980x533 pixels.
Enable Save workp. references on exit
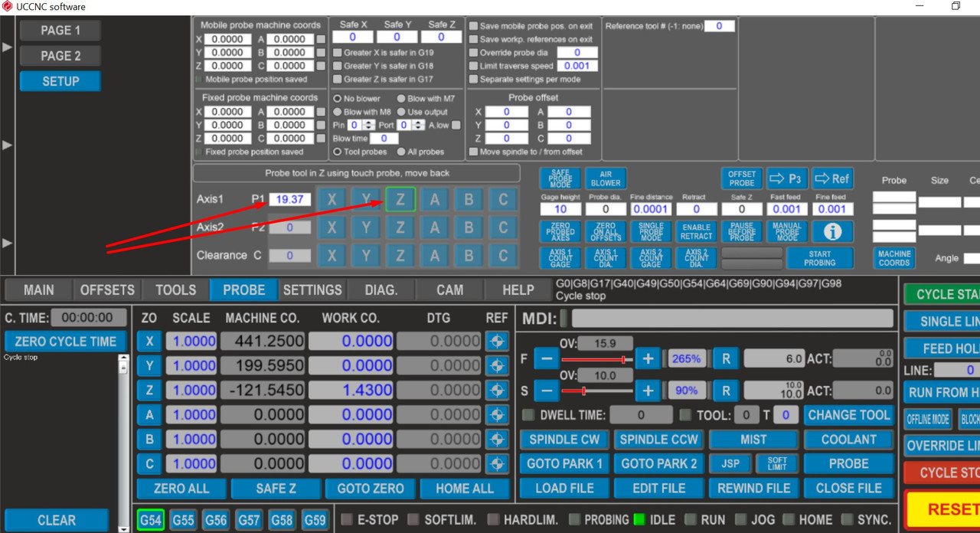473,39
